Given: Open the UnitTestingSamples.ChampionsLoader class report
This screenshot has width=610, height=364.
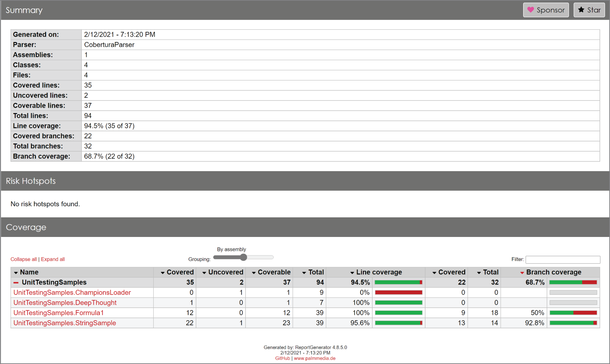Looking at the screenshot, I should coord(71,292).
